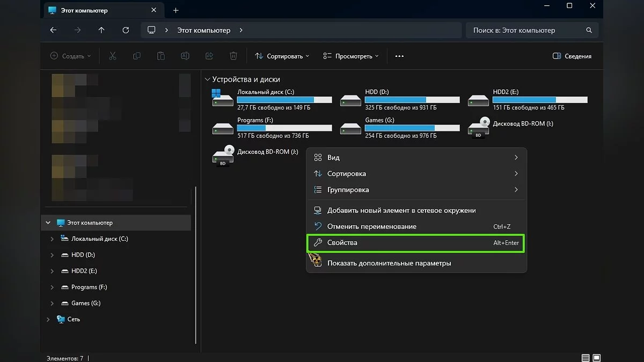Viewport: 644px width, 362px height.
Task: Open the Сортировать dropdown in toolbar
Action: (x=282, y=56)
